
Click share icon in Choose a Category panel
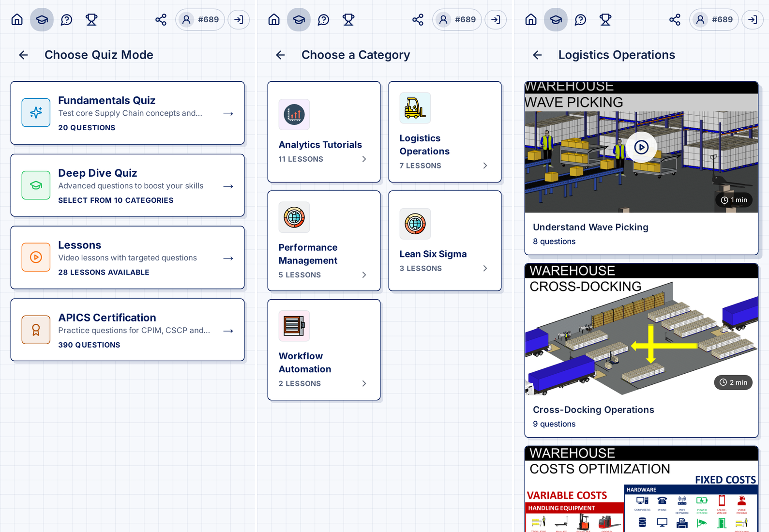click(x=418, y=19)
